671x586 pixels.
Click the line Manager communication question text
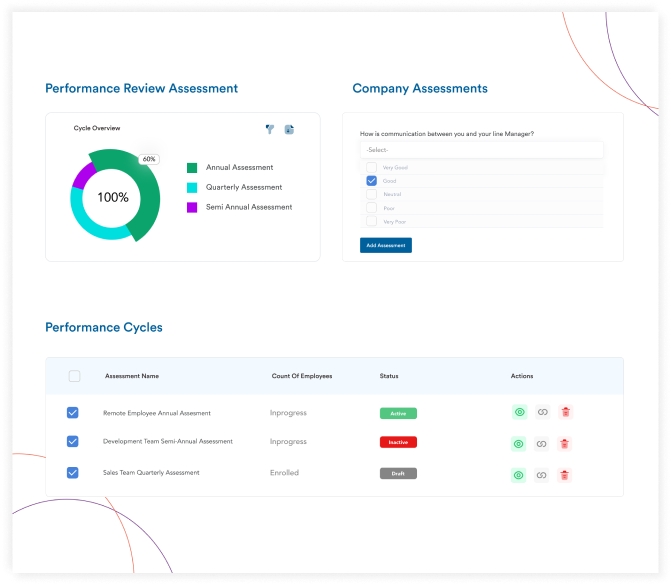tap(447, 134)
